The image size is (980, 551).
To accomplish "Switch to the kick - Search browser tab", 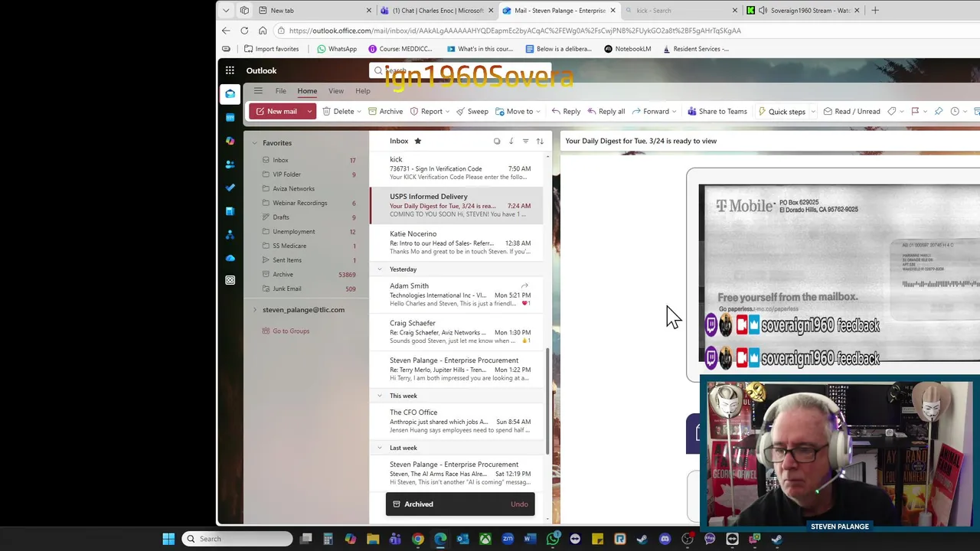I will point(680,11).
